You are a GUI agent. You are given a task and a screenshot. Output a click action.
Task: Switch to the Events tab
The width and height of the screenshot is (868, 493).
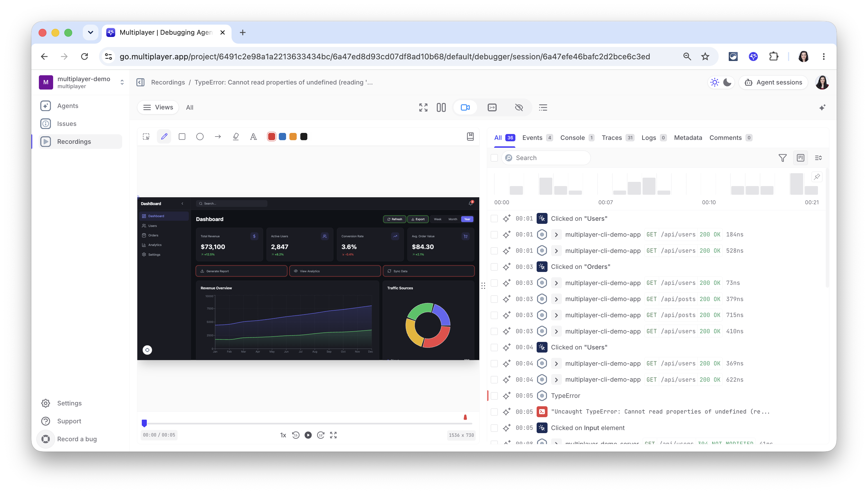[x=538, y=138]
